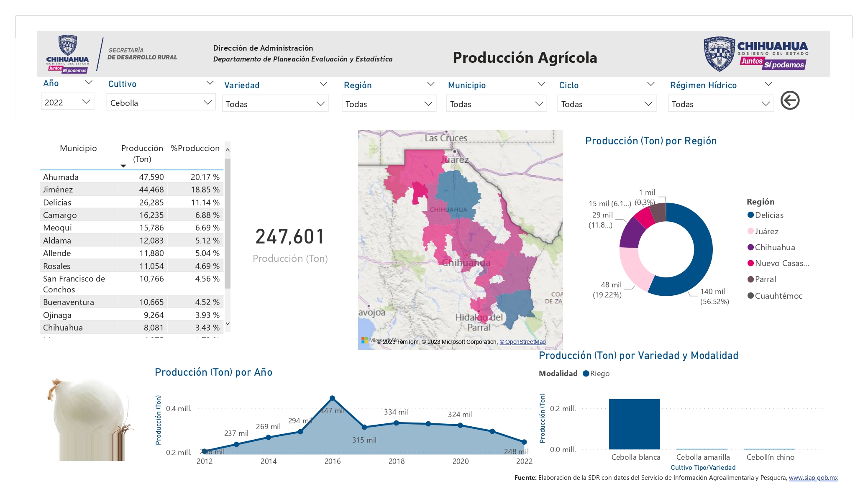Click the 140 mil (56.52%) donut label
Screen dimensions: 868x502
point(714,297)
